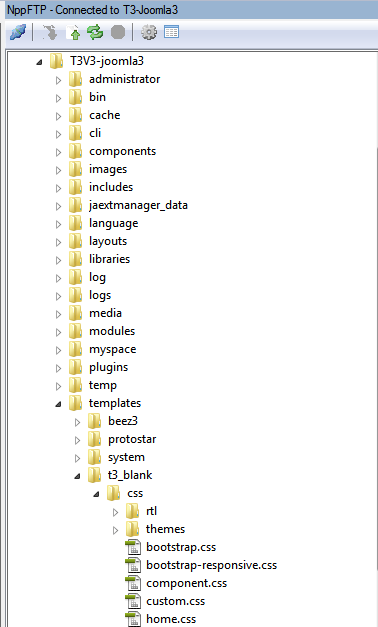Image resolution: width=378 pixels, height=627 pixels.
Task: Click the themes folder icon
Action: tap(132, 529)
